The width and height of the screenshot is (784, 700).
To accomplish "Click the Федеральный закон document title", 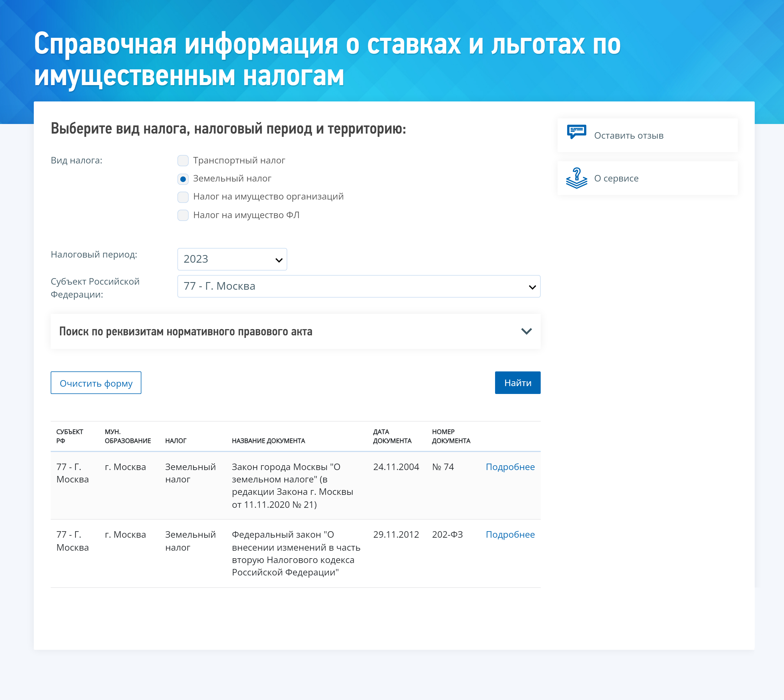I will click(x=296, y=553).
